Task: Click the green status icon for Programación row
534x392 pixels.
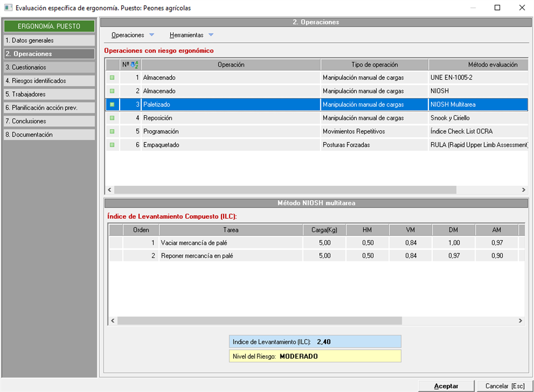Action: (x=112, y=131)
